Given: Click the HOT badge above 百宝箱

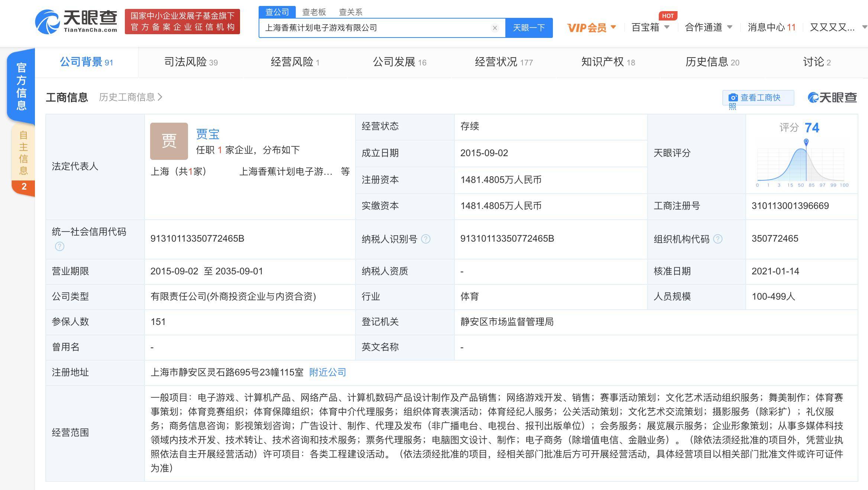Looking at the screenshot, I should [668, 16].
